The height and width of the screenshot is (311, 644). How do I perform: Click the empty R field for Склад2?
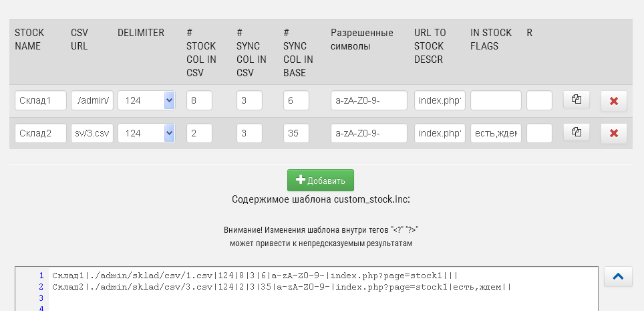[539, 133]
